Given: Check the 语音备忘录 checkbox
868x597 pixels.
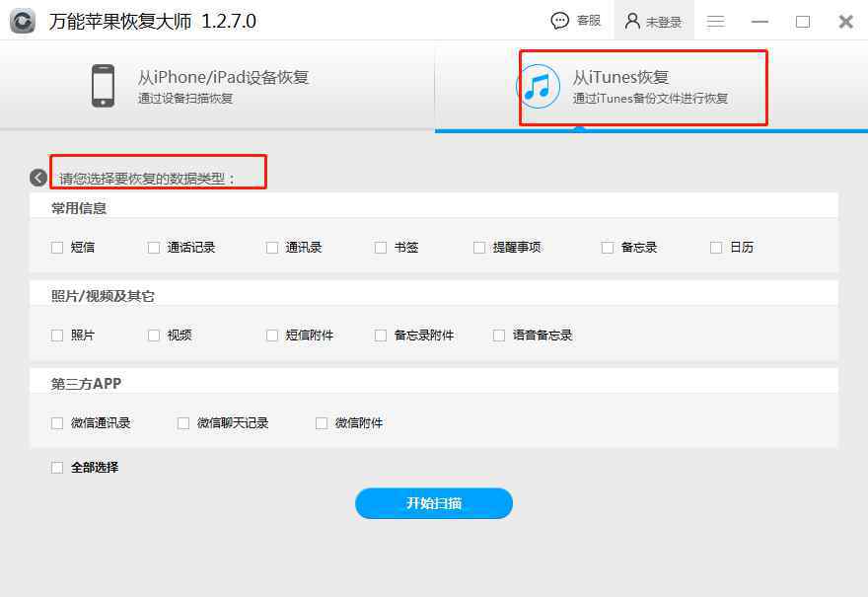Looking at the screenshot, I should (499, 336).
